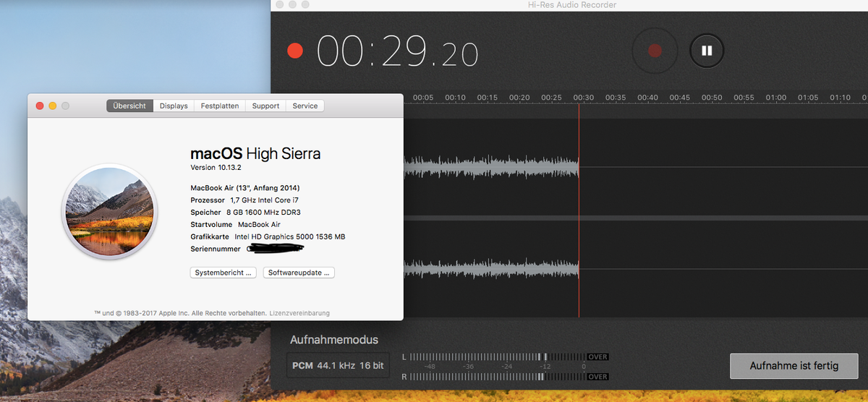Click the lower channel waveform
Viewport: 868px width, 402px height.
click(491, 269)
